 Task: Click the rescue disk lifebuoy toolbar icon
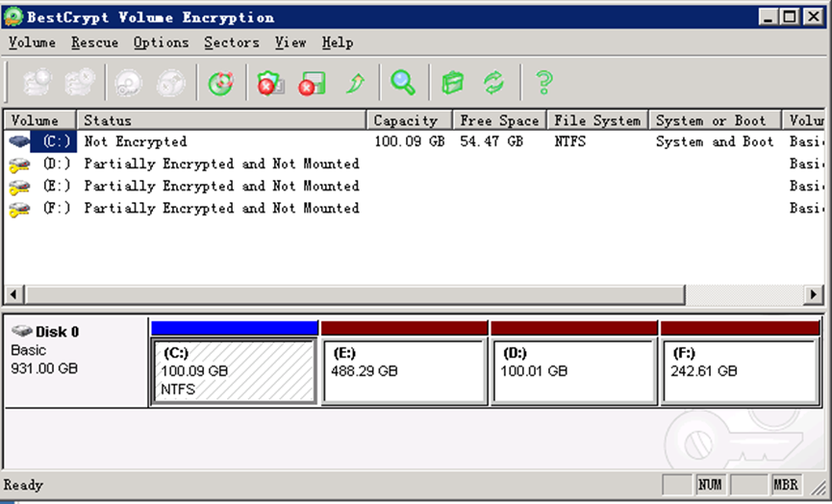pyautogui.click(x=221, y=83)
